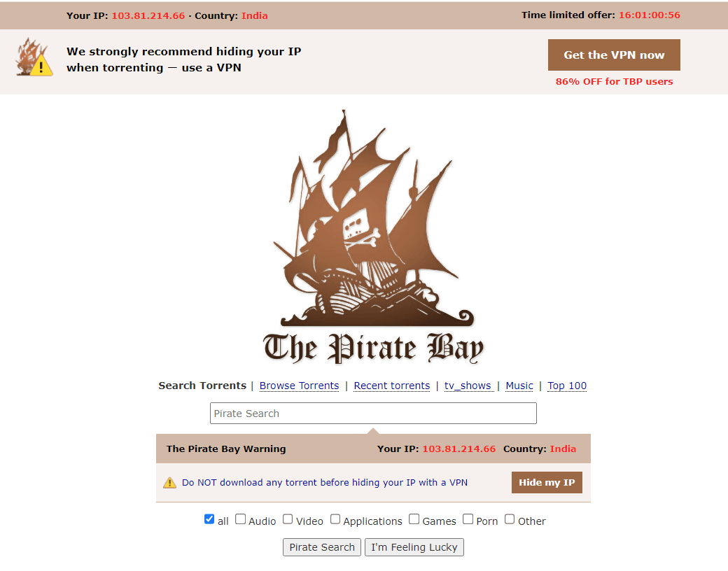Focus the Pirate Search text field

pos(373,413)
